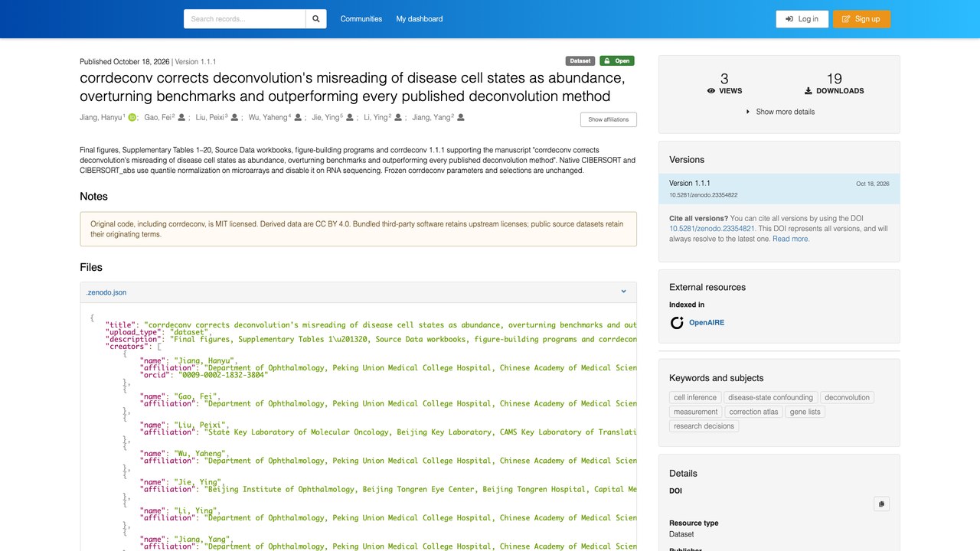Viewport: 980px width, 551px height.
Task: Click the download icon next to DOWNLOADS
Action: 808,91
